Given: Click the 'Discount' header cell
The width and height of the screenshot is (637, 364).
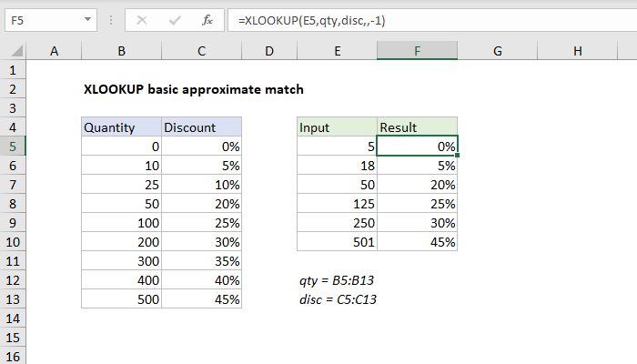Looking at the screenshot, I should (x=201, y=127).
